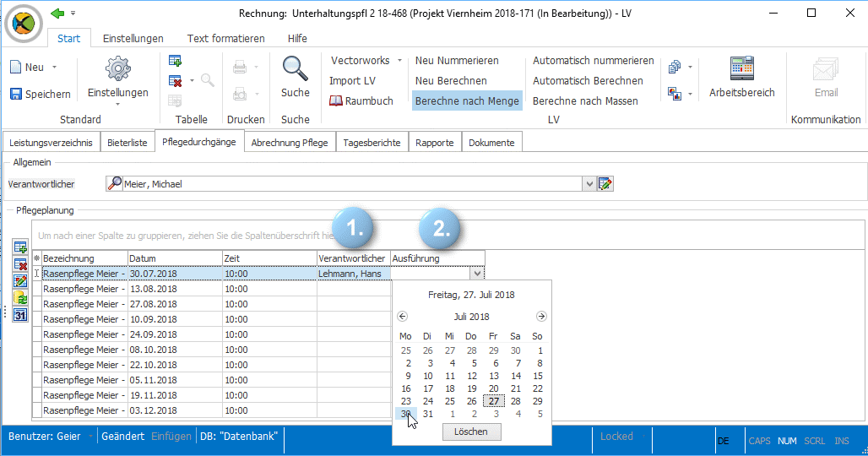Click the green back arrow icon
This screenshot has height=456, width=868.
pos(57,14)
